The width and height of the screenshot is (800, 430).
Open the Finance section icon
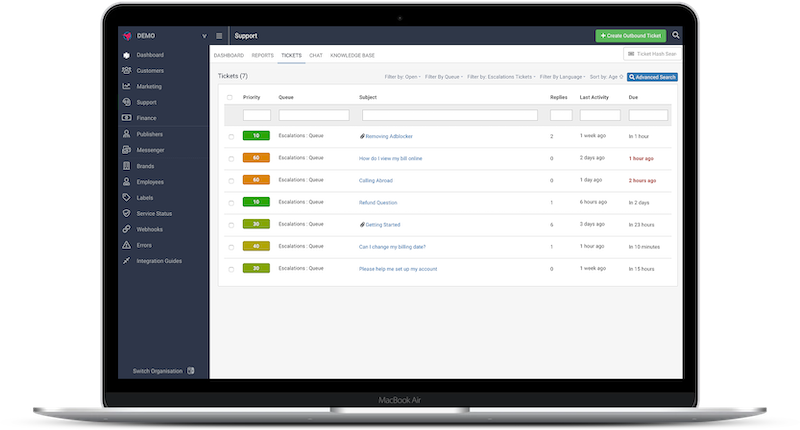(x=126, y=118)
